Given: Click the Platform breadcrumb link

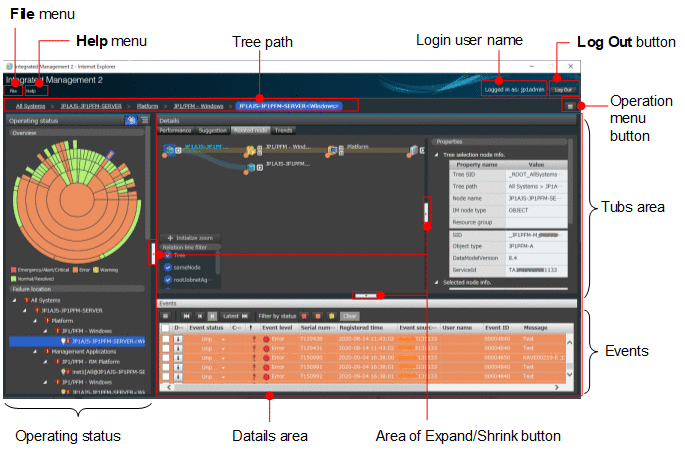Looking at the screenshot, I should point(147,106).
